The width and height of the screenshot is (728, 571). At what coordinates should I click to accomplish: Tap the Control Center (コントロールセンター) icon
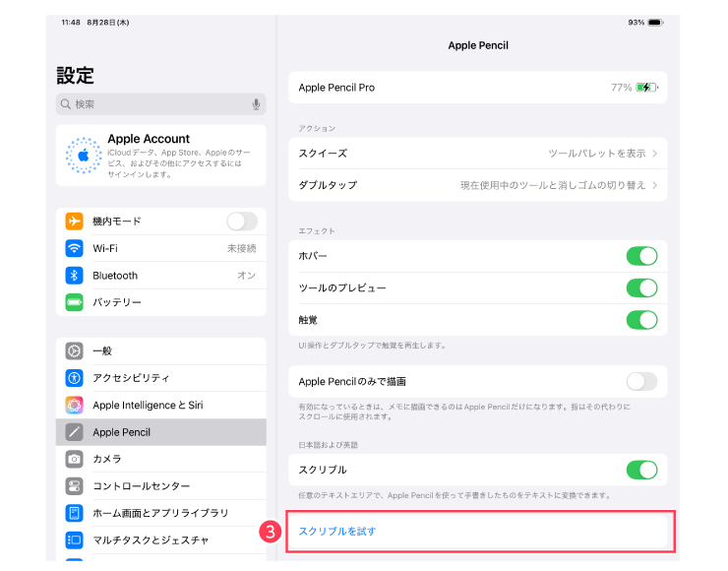coord(74,486)
